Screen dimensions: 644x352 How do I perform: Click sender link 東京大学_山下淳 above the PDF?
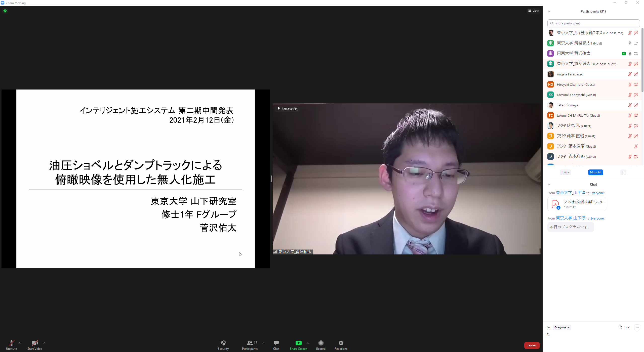coord(571,193)
